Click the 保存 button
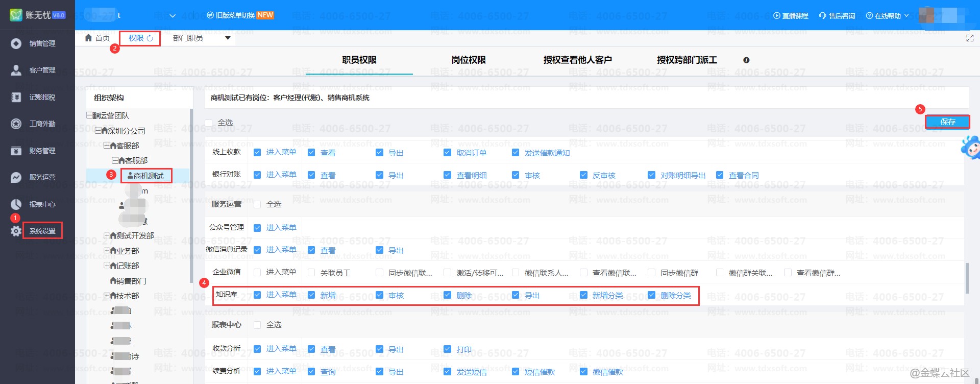The width and height of the screenshot is (980, 384). pyautogui.click(x=947, y=122)
